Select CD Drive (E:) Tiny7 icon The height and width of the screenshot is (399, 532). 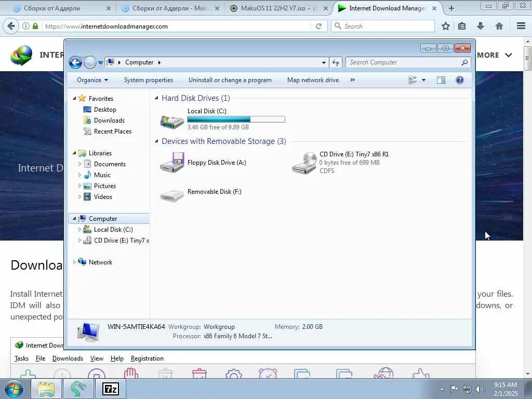coord(304,163)
